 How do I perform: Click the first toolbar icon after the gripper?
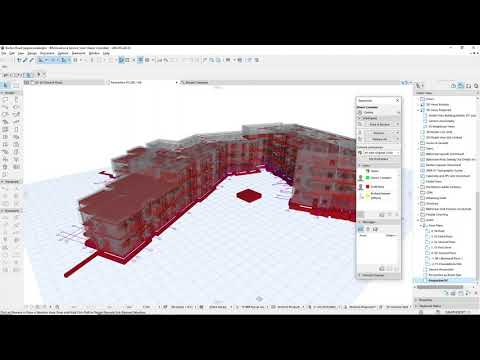[x=19, y=60]
